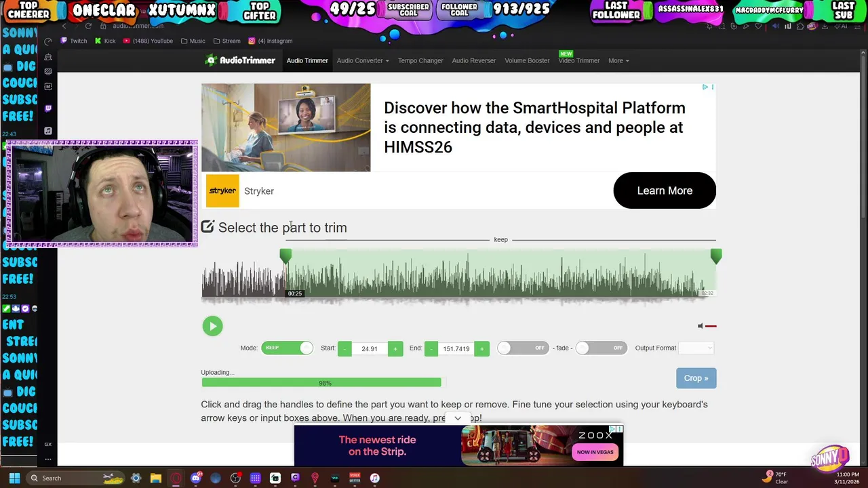
Task: Toggle the Keep mode switch
Action: pyautogui.click(x=287, y=348)
